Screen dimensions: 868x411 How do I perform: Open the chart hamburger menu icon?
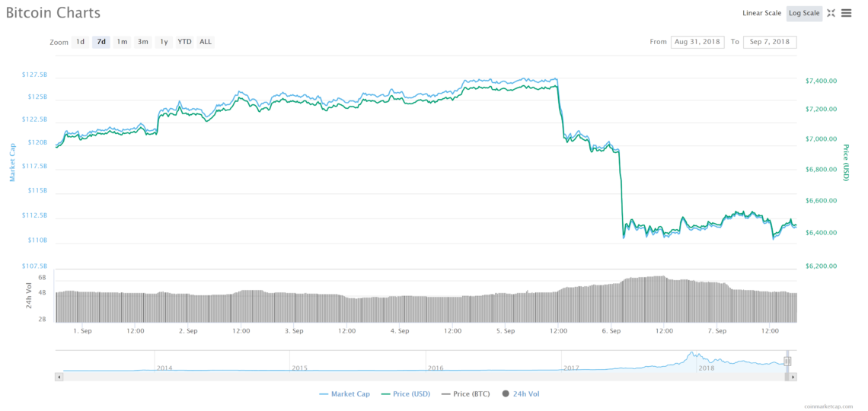(846, 13)
